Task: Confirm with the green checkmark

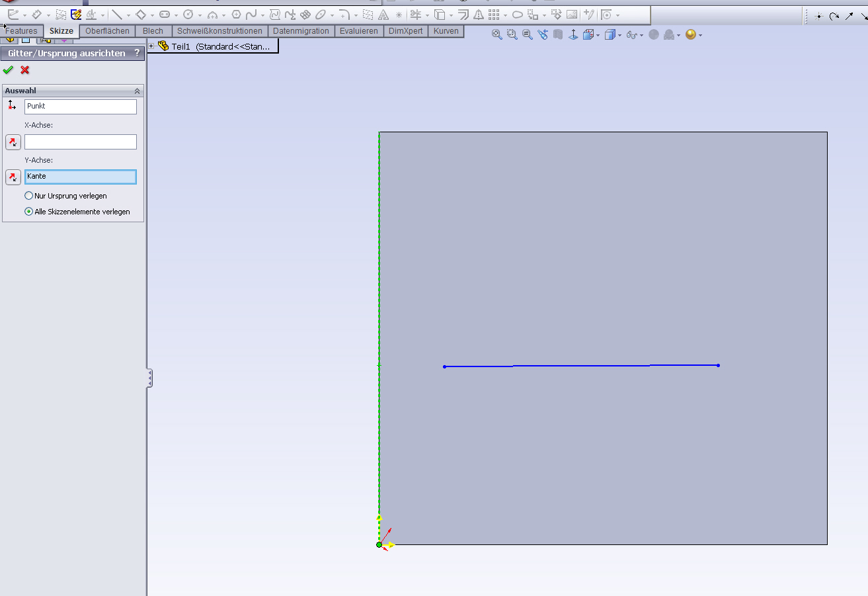Action: click(8, 70)
